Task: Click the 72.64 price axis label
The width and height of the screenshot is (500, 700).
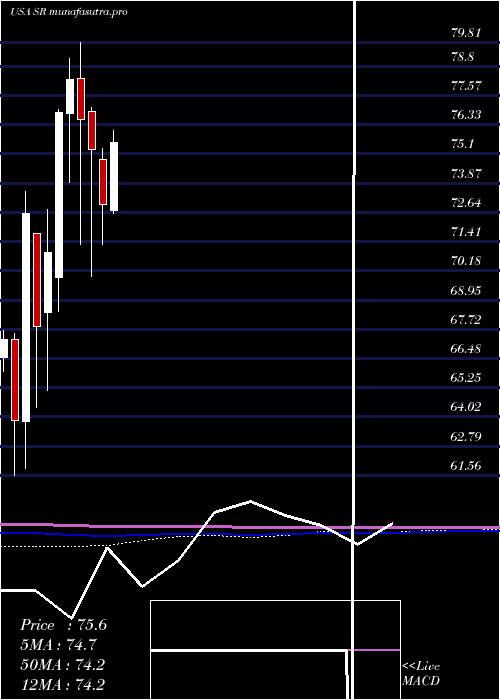Action: 466,203
